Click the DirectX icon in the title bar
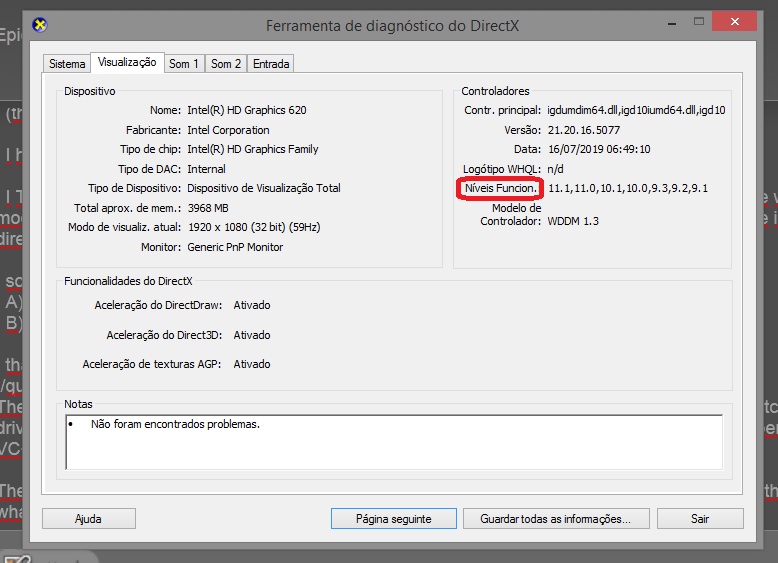This screenshot has height=563, width=778. pos(40,24)
